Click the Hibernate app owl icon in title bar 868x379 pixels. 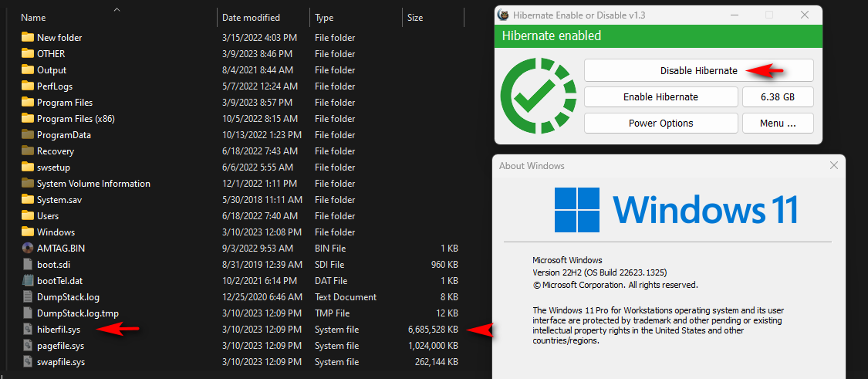click(x=504, y=15)
